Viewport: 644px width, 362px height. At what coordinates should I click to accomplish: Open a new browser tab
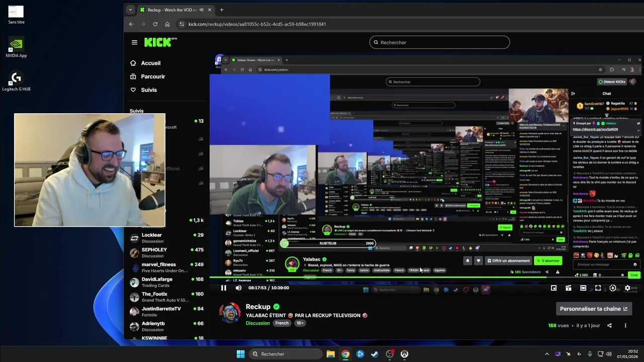(221, 10)
